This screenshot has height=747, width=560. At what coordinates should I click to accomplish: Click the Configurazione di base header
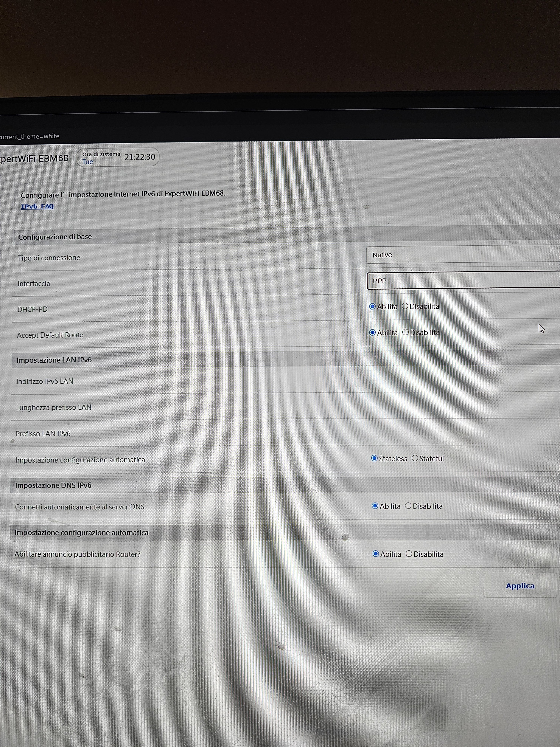pos(55,237)
